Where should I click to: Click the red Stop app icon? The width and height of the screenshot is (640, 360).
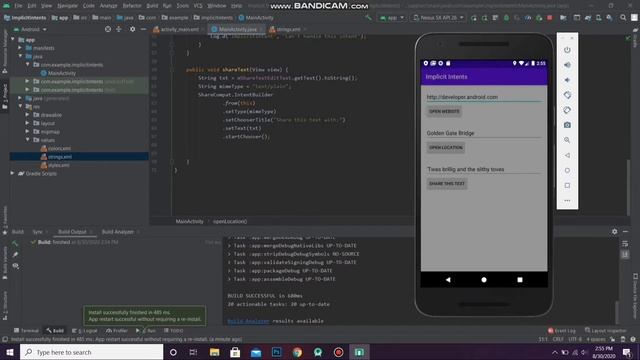click(x=550, y=18)
